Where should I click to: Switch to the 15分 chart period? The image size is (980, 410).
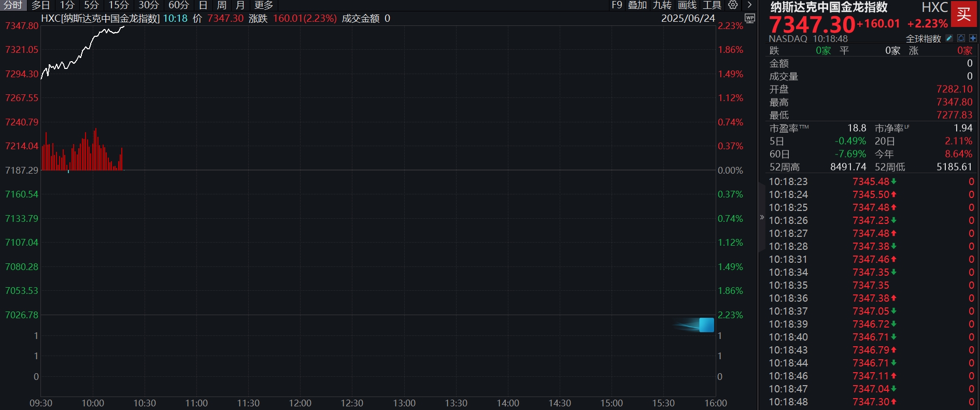tap(119, 5)
